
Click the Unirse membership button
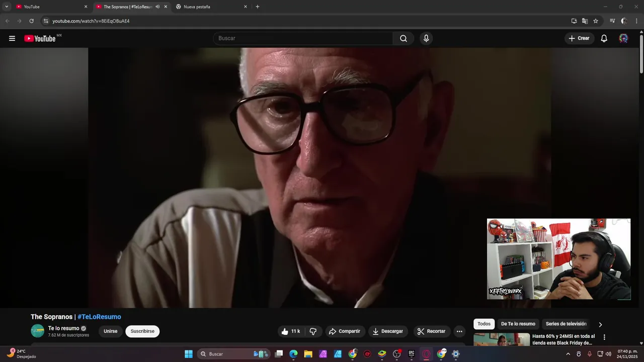(x=111, y=331)
